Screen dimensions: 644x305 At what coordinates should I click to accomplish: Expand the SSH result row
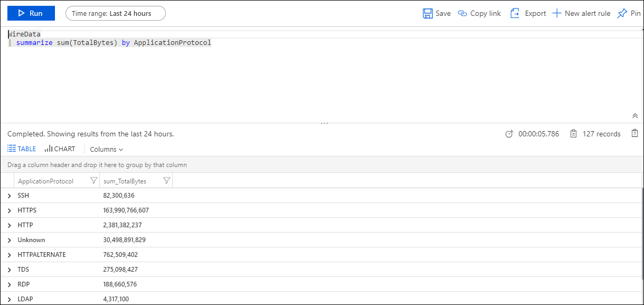(x=9, y=196)
